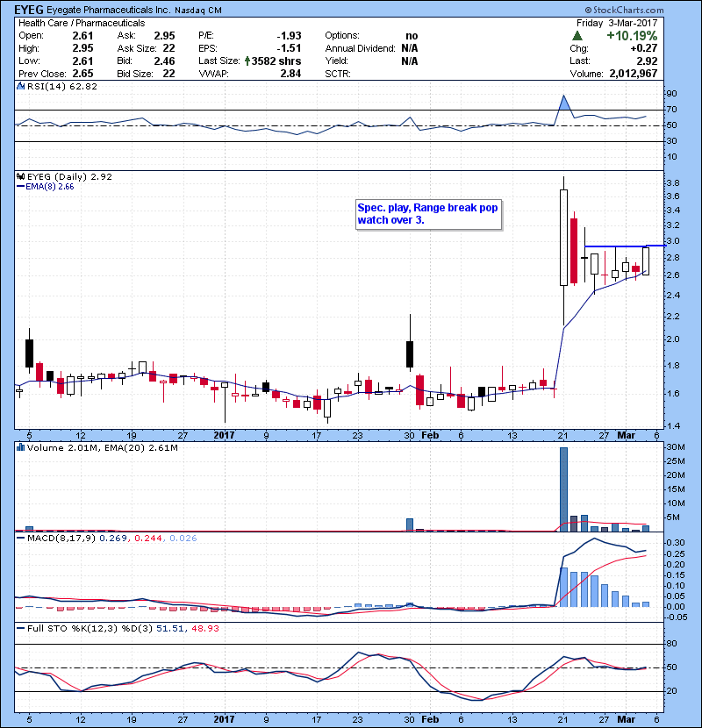Click the tallest blue MACD histogram bar
The image size is (702, 728).
(x=563, y=586)
